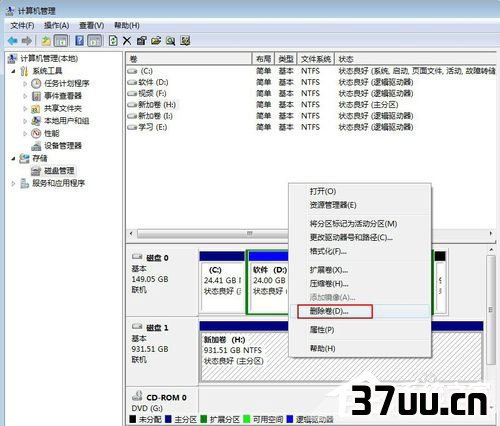This screenshot has width=500, height=426.
Task: Select 设备管理器 in the left tree
Action: pyautogui.click(x=63, y=146)
